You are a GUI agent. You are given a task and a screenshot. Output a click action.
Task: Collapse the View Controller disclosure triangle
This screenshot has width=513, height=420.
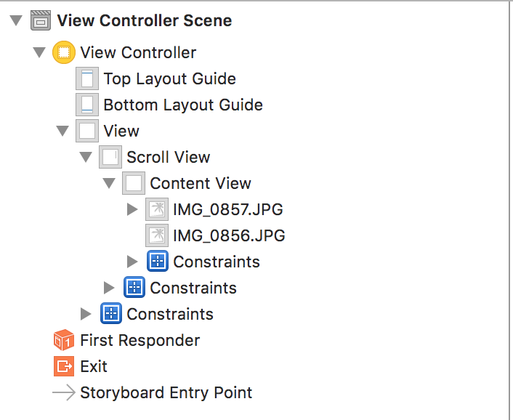click(39, 53)
